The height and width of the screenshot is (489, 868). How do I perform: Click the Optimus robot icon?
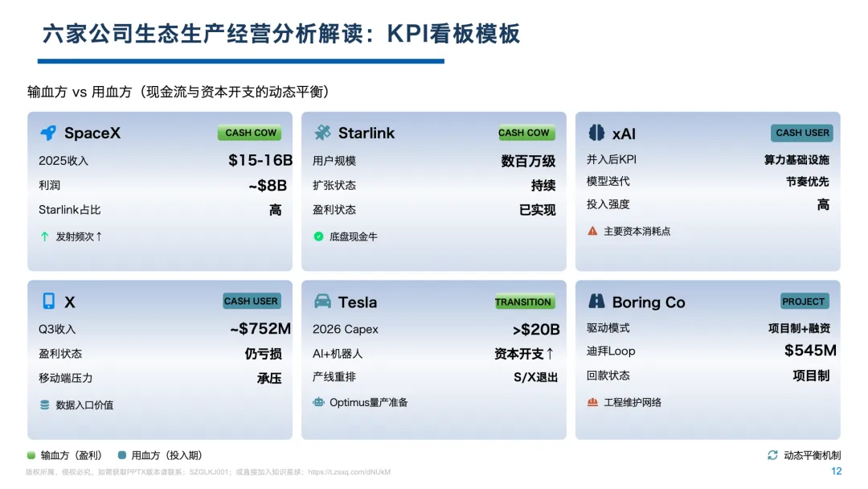pos(318,402)
